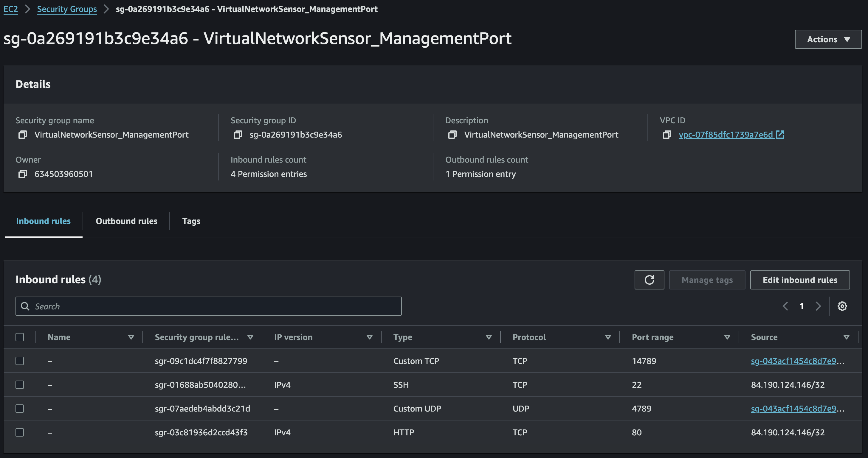Click the SSH type cell
This screenshot has width=868, height=458.
[x=401, y=385]
